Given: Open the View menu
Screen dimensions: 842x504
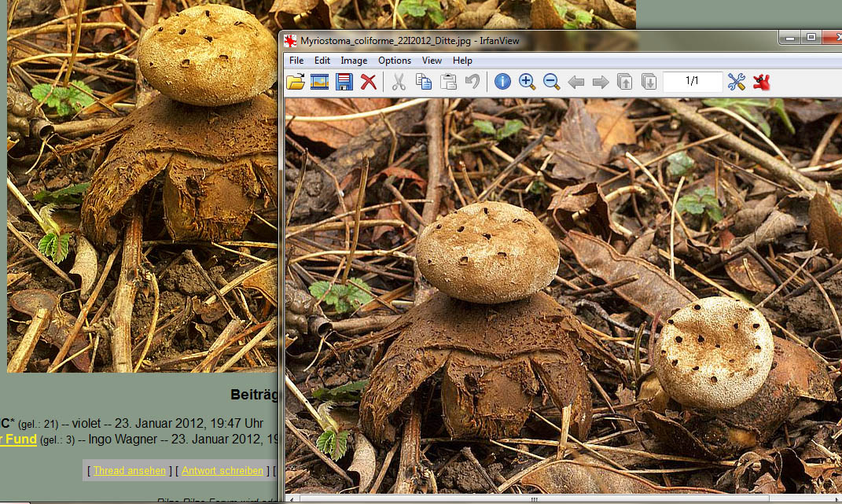Looking at the screenshot, I should [x=432, y=61].
